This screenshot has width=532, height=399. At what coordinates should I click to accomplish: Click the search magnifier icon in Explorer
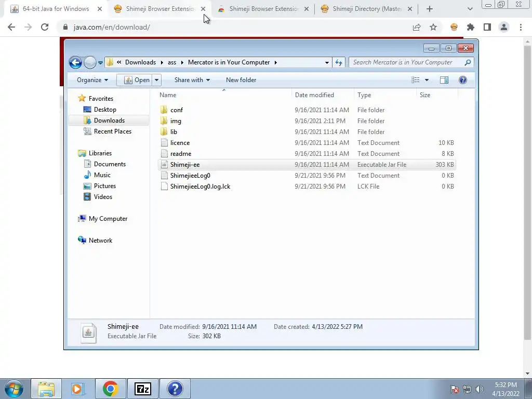tap(468, 62)
